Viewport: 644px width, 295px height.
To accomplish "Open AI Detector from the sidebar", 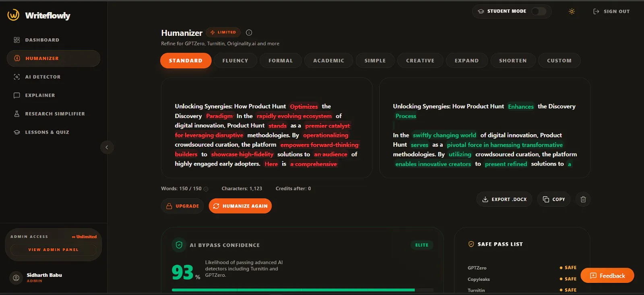I will pyautogui.click(x=54, y=77).
